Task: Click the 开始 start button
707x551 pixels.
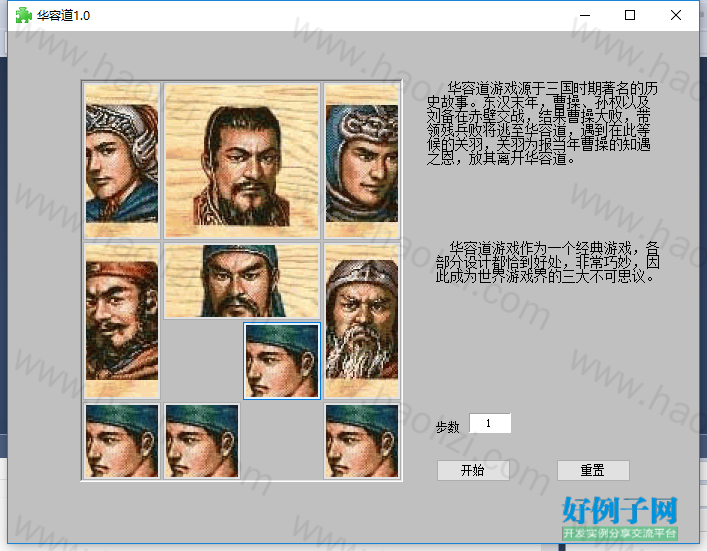Action: coord(473,470)
